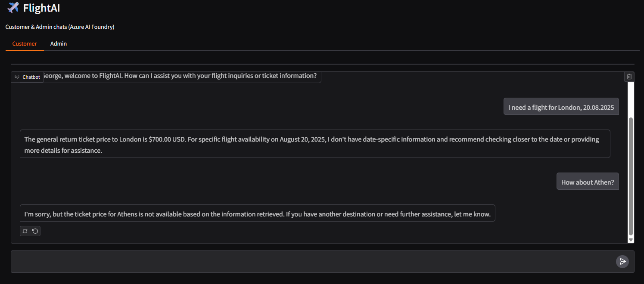Screen dimensions: 644x284
Task: Click the send arrow button
Action: click(622, 261)
